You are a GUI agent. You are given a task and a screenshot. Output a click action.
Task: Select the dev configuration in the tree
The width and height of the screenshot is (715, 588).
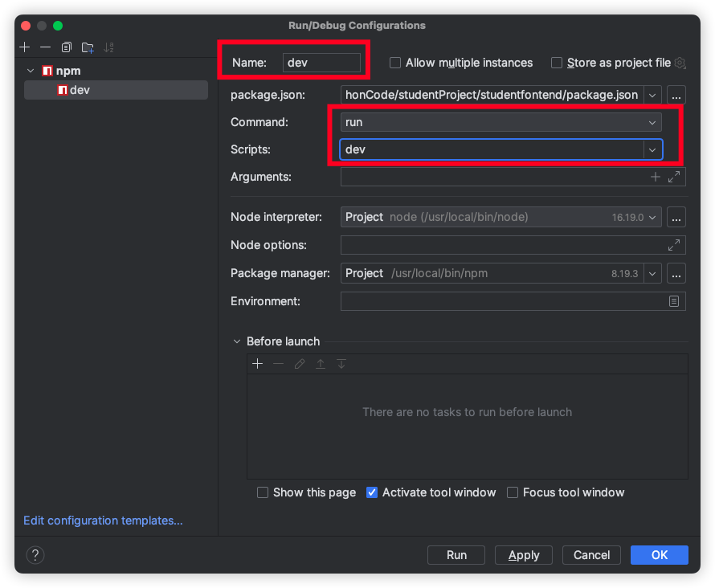tap(80, 90)
